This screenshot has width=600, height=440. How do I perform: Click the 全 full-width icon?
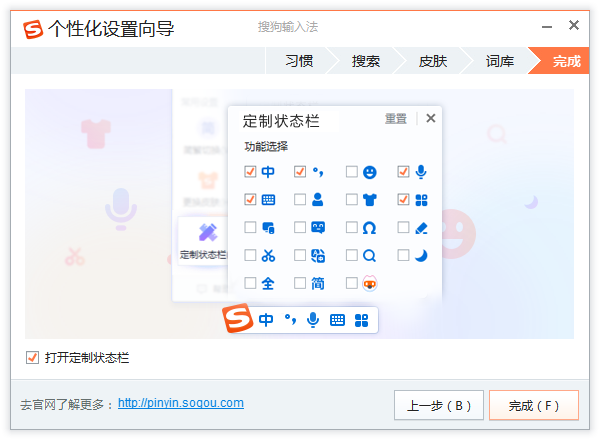pyautogui.click(x=268, y=284)
